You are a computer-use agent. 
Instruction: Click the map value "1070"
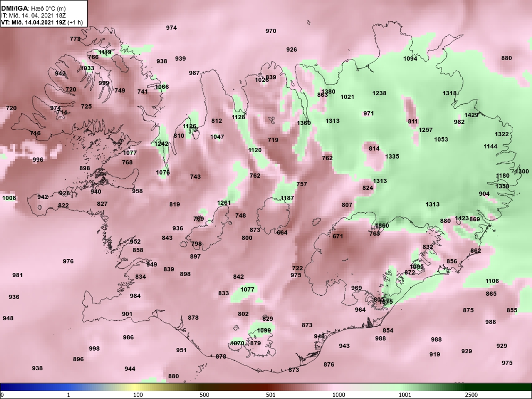coord(237,343)
